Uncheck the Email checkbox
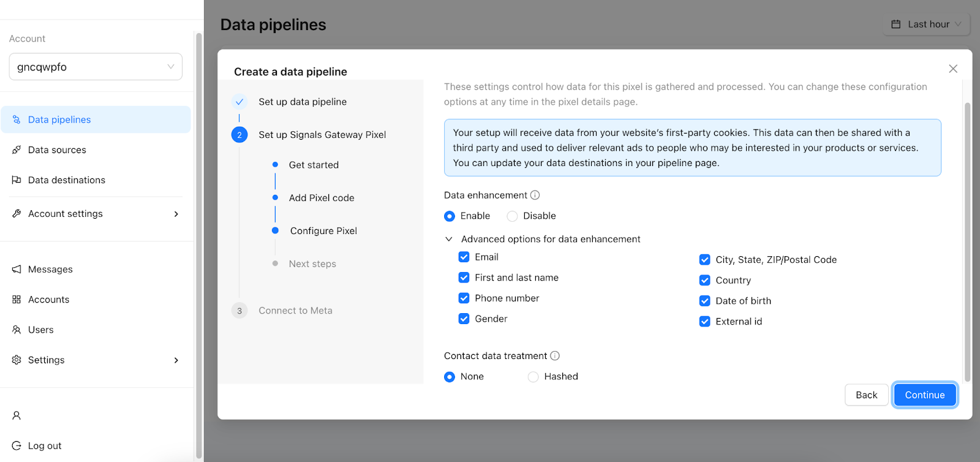Screen dimensions: 980x462 click(464, 257)
